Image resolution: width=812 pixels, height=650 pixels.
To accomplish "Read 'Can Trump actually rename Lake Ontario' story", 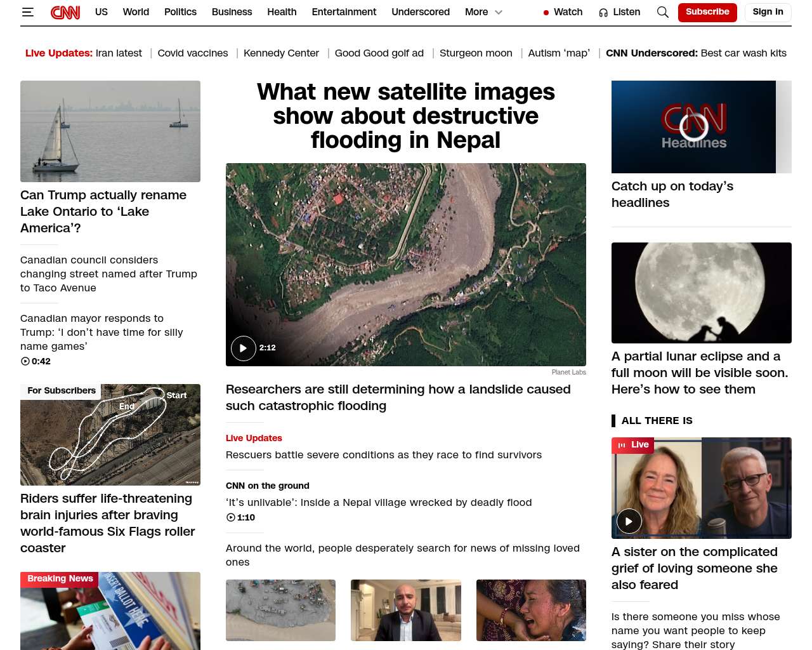I will click(x=103, y=211).
